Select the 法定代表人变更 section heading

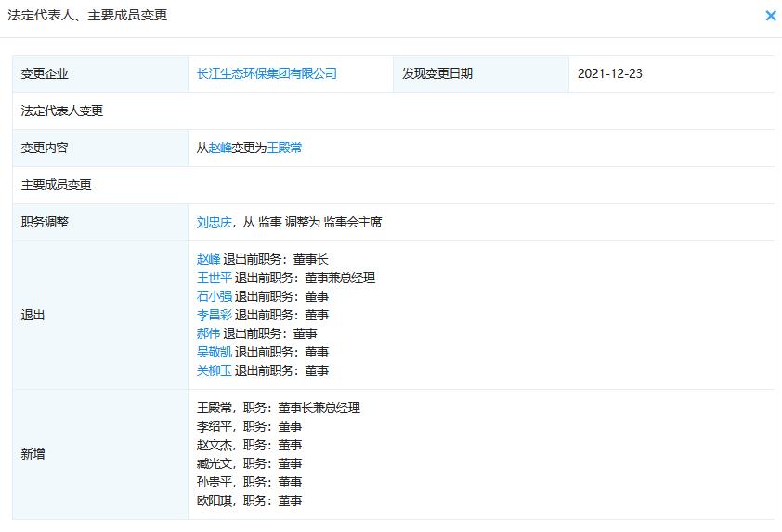(62, 110)
